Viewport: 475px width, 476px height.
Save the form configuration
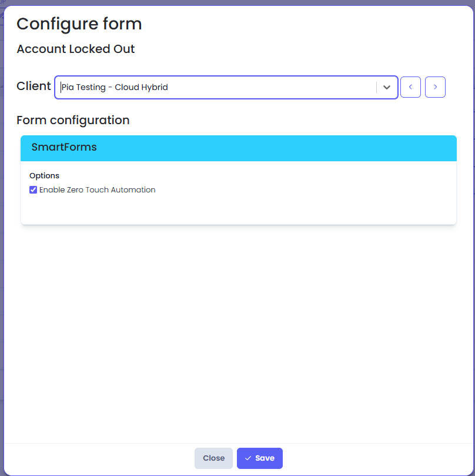pos(260,458)
